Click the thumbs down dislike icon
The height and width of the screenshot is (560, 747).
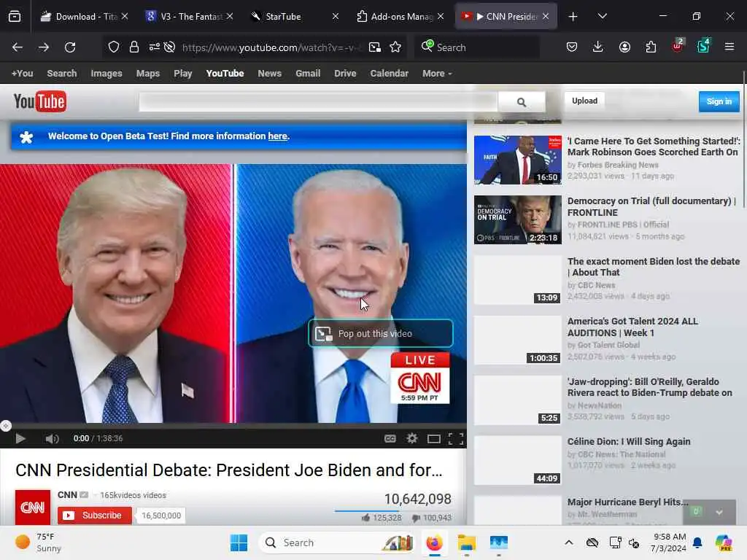416,518
